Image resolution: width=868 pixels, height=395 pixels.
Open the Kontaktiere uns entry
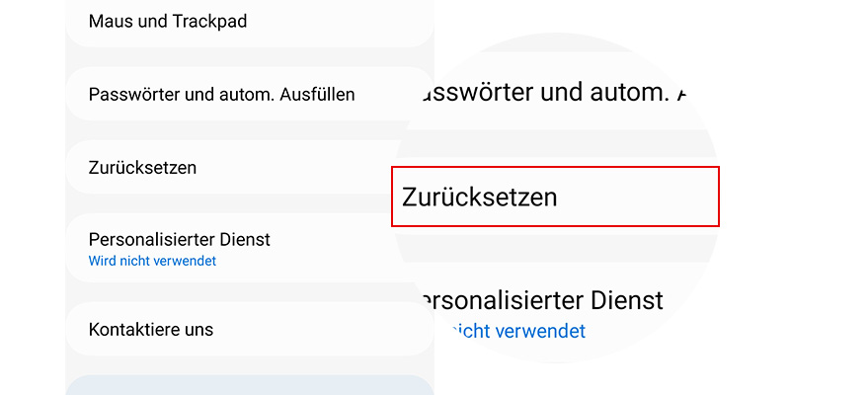click(151, 329)
